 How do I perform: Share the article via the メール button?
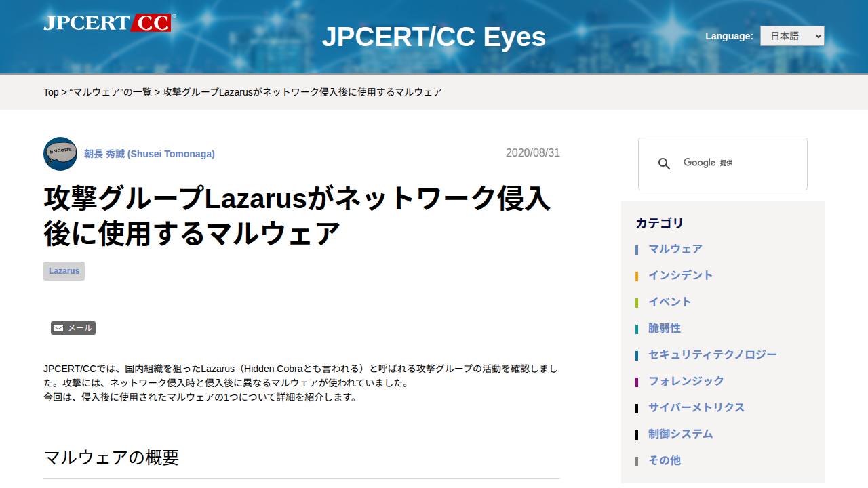pyautogui.click(x=73, y=328)
